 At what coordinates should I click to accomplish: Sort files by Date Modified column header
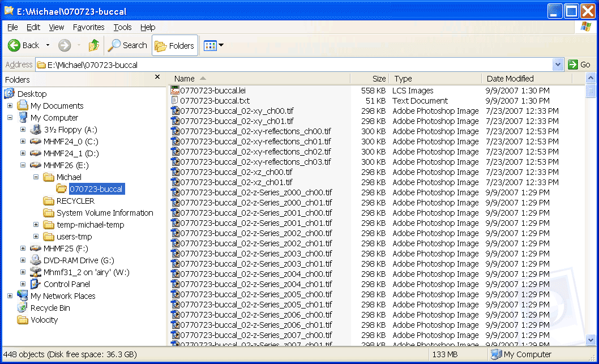pyautogui.click(x=510, y=79)
